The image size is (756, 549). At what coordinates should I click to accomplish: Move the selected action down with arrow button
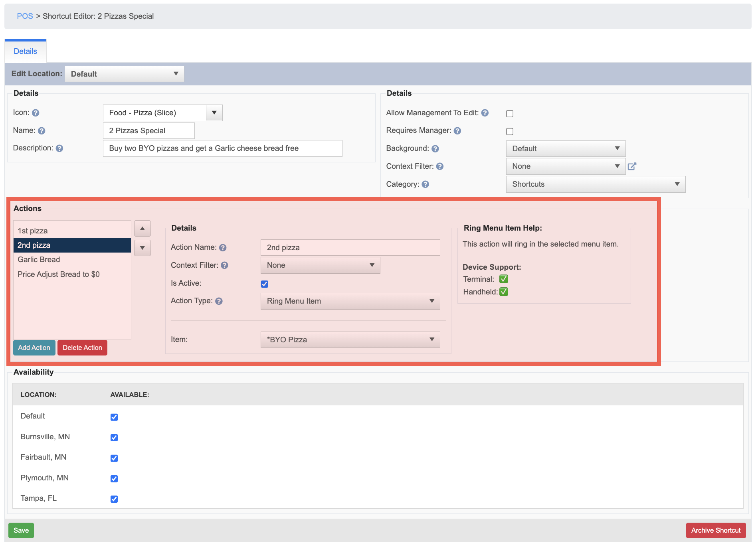142,248
